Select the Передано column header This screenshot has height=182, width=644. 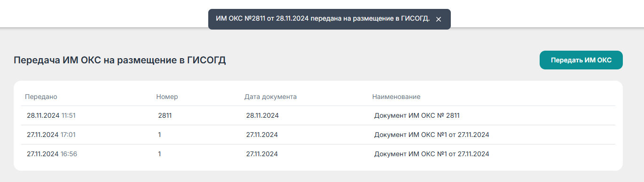tap(41, 97)
